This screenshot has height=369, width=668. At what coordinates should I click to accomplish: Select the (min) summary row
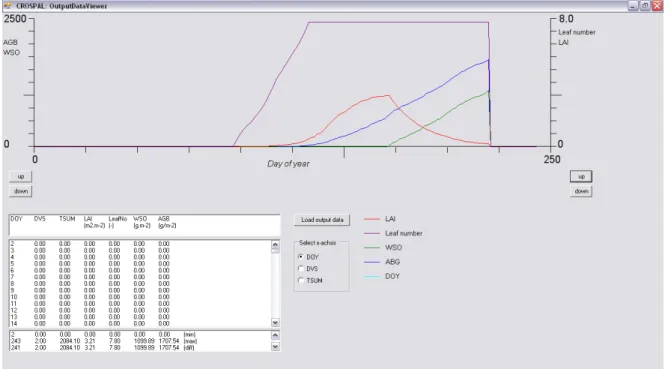[140, 334]
